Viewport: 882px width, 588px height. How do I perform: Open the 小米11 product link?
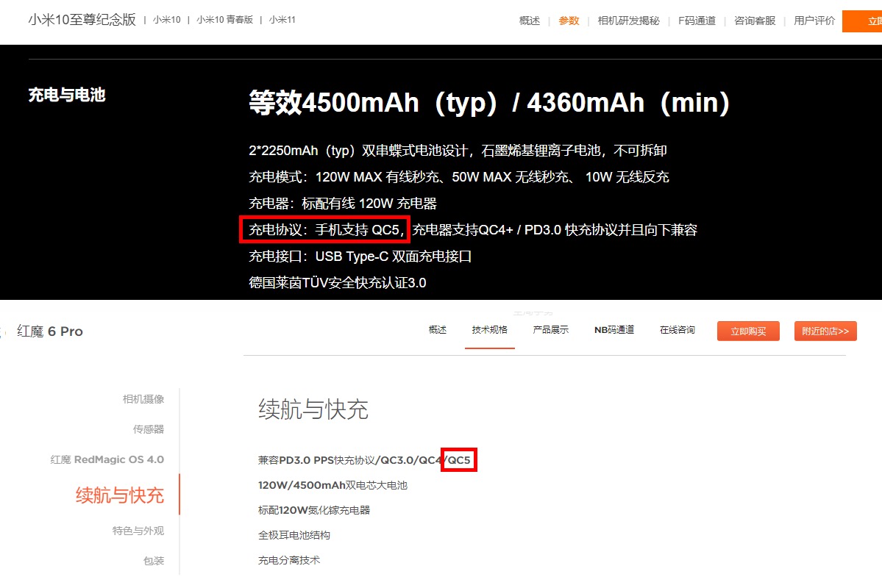[x=282, y=20]
